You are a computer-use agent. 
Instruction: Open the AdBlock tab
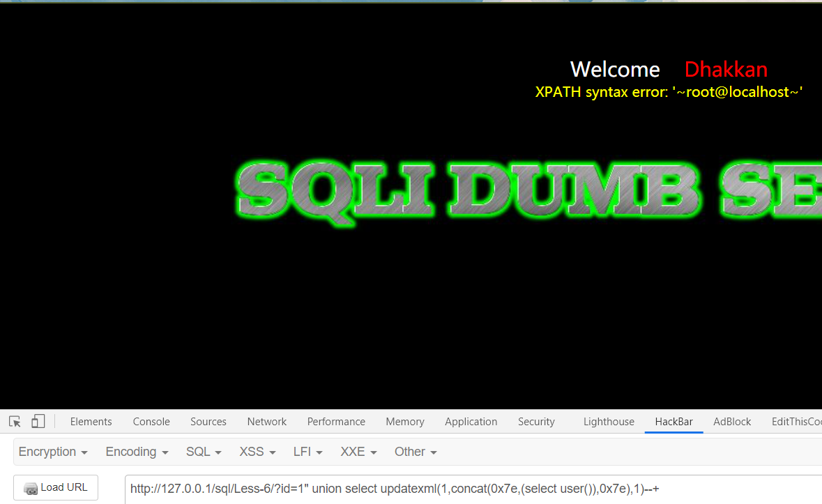732,422
